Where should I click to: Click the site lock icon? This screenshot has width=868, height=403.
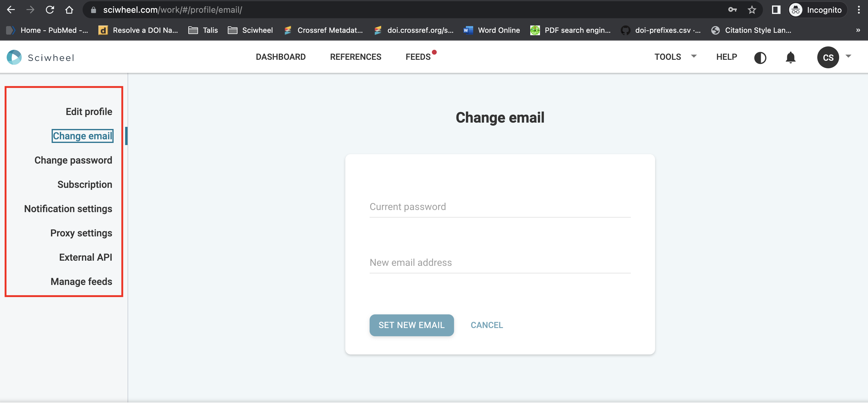[93, 10]
